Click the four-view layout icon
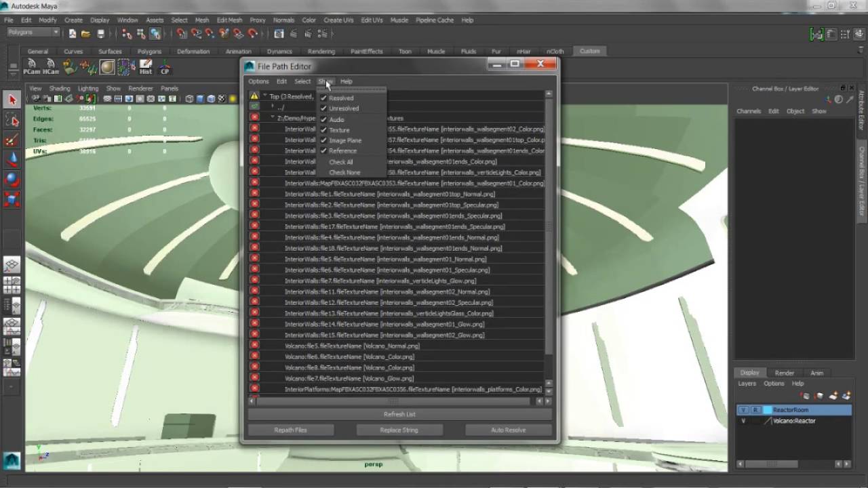This screenshot has width=868, height=488. [12, 285]
